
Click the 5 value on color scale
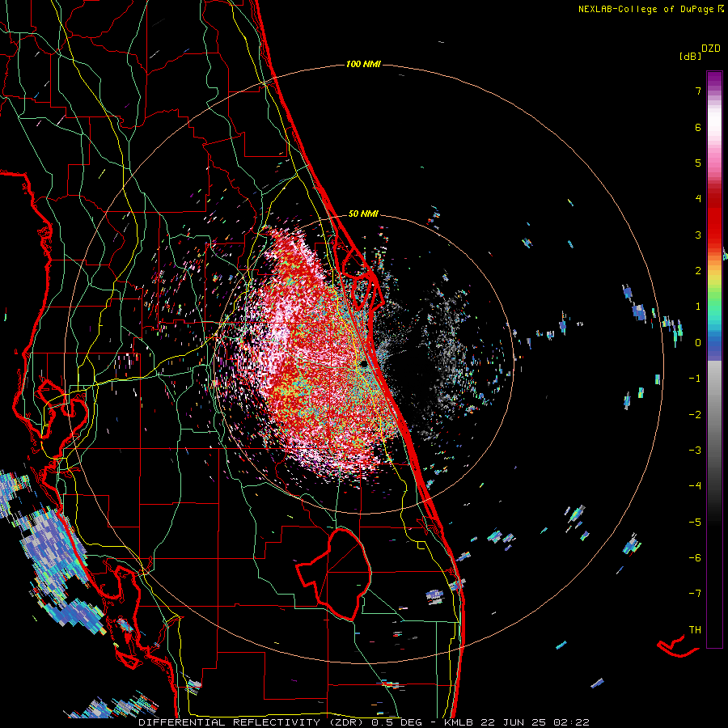(x=698, y=163)
